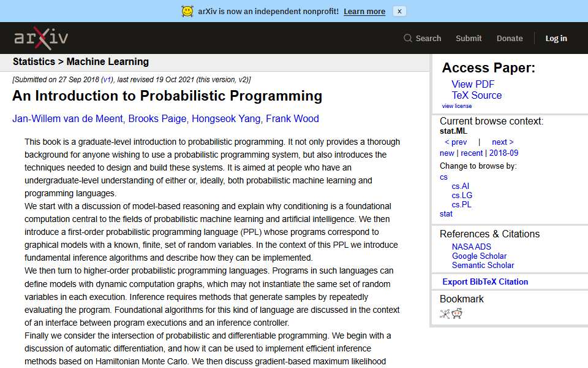
Task: Open recent stat.ML listings
Action: pyautogui.click(x=472, y=153)
